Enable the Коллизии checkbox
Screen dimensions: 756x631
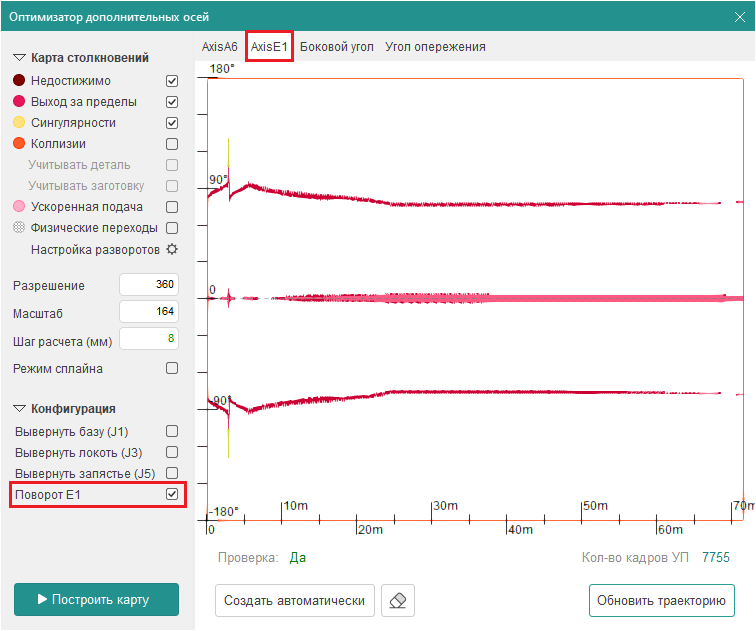[x=172, y=144]
